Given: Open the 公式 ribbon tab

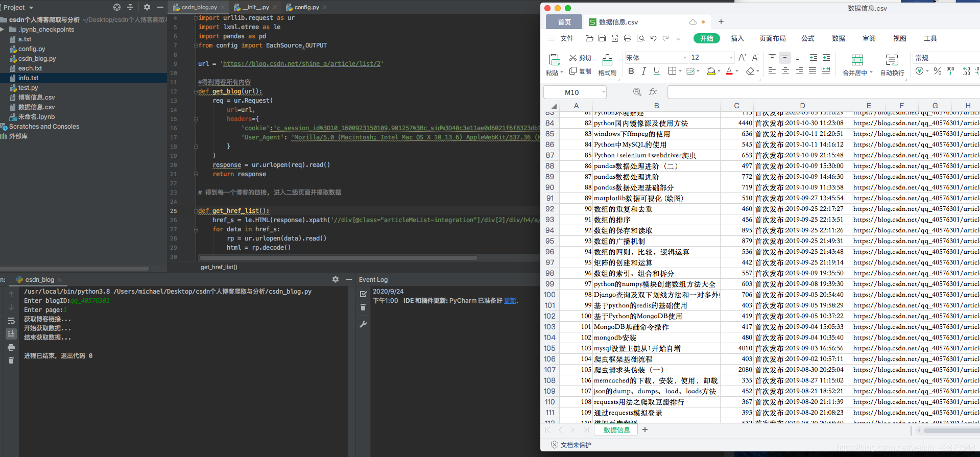Looking at the screenshot, I should click(x=808, y=38).
